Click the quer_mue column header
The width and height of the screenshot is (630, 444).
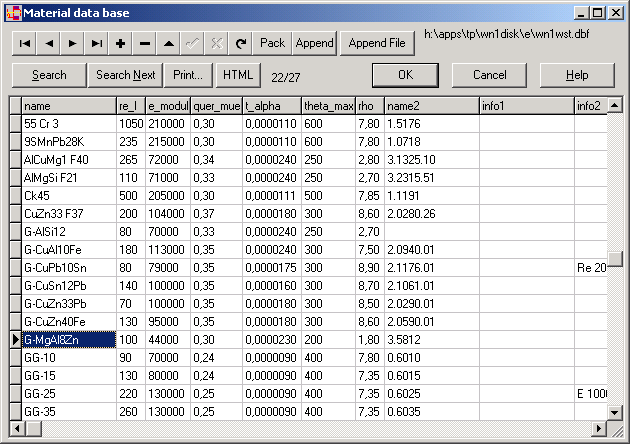coord(217,106)
